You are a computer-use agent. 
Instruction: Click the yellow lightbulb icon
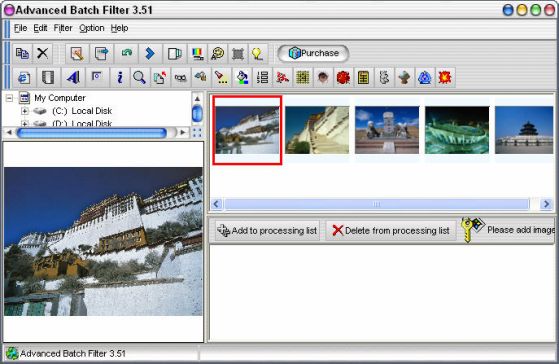257,54
